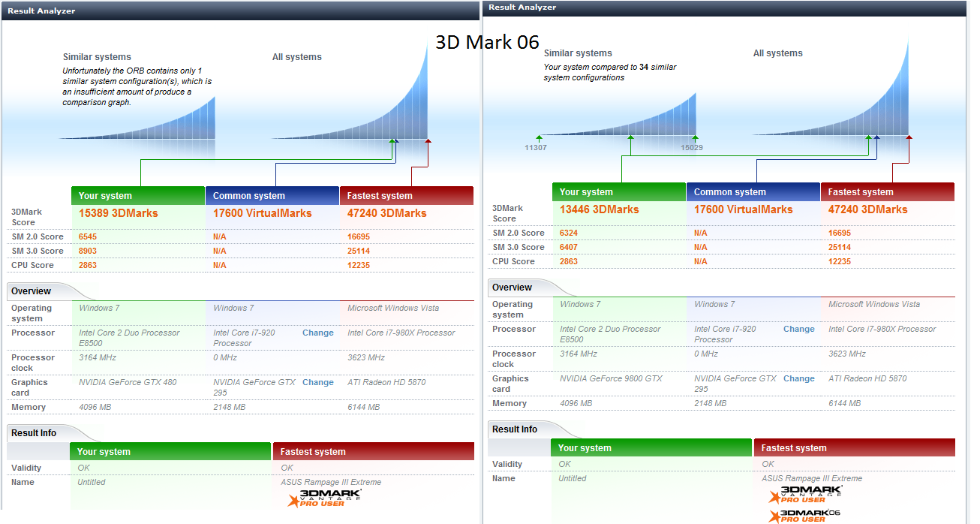Click Change link for graphics card in 9800 GTX panel
Image resolution: width=980 pixels, height=524 pixels.
(799, 378)
